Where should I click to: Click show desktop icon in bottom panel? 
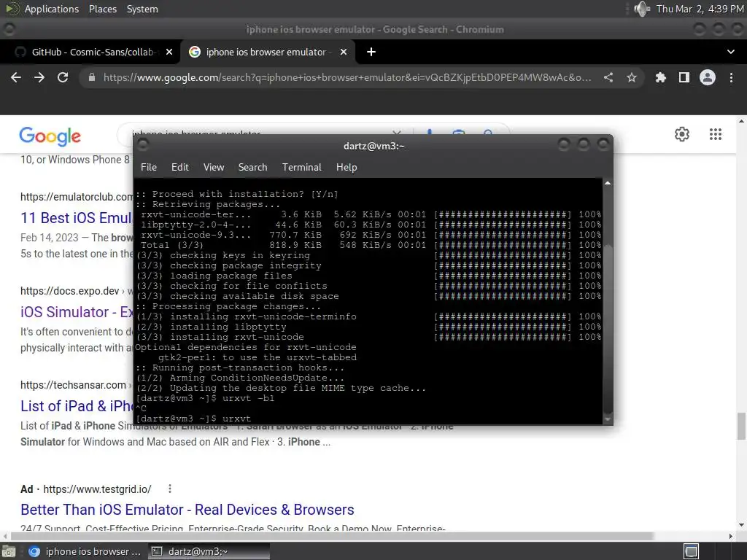click(9, 551)
